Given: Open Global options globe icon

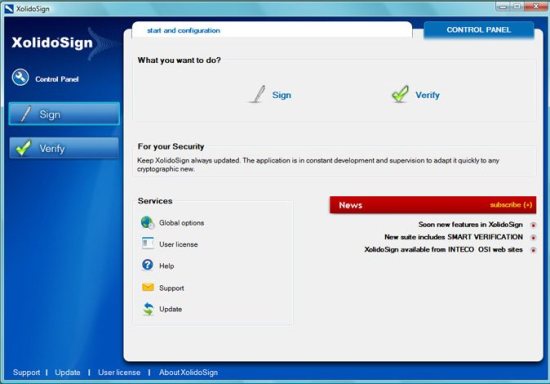Looking at the screenshot, I should [x=147, y=223].
